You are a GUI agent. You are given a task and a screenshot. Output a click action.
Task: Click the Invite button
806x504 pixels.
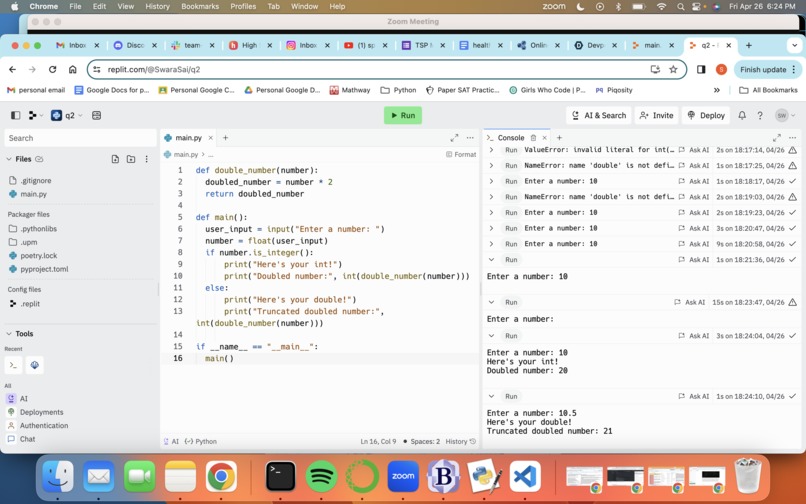tap(656, 115)
